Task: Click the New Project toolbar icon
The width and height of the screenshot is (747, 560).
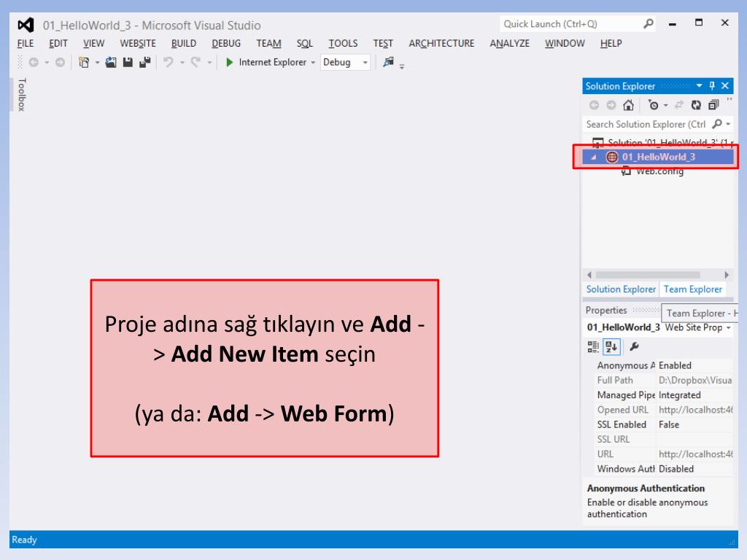Action: (84, 63)
